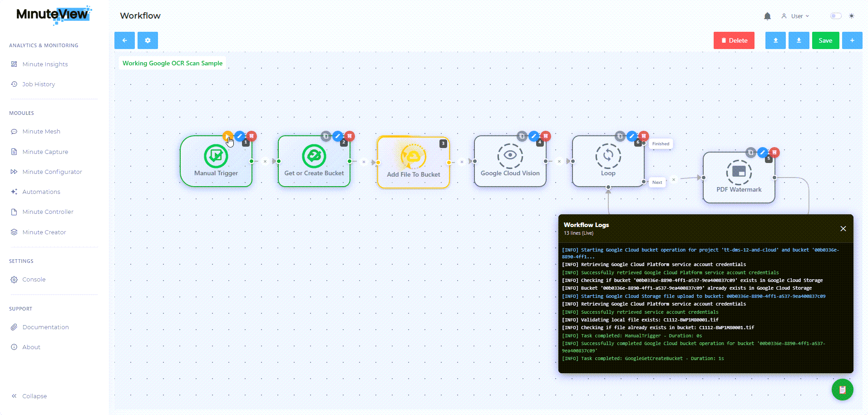Open the User account dropdown
Image resolution: width=868 pixels, height=415 pixels.
[796, 16]
